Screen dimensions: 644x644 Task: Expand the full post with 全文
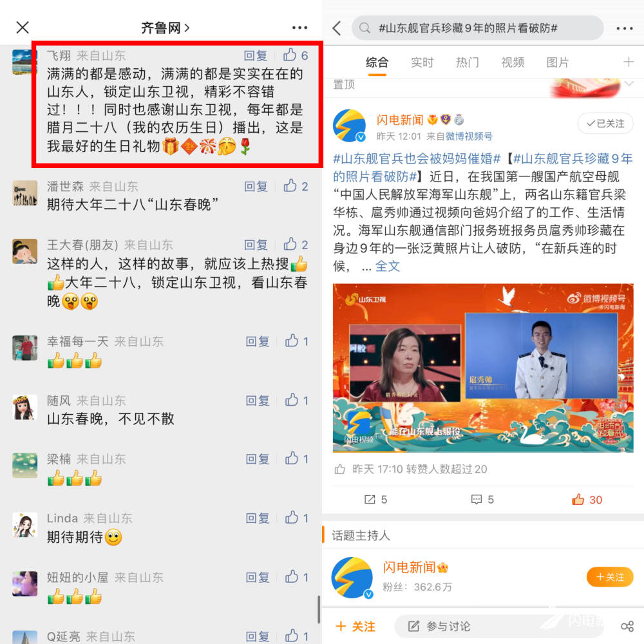[387, 266]
